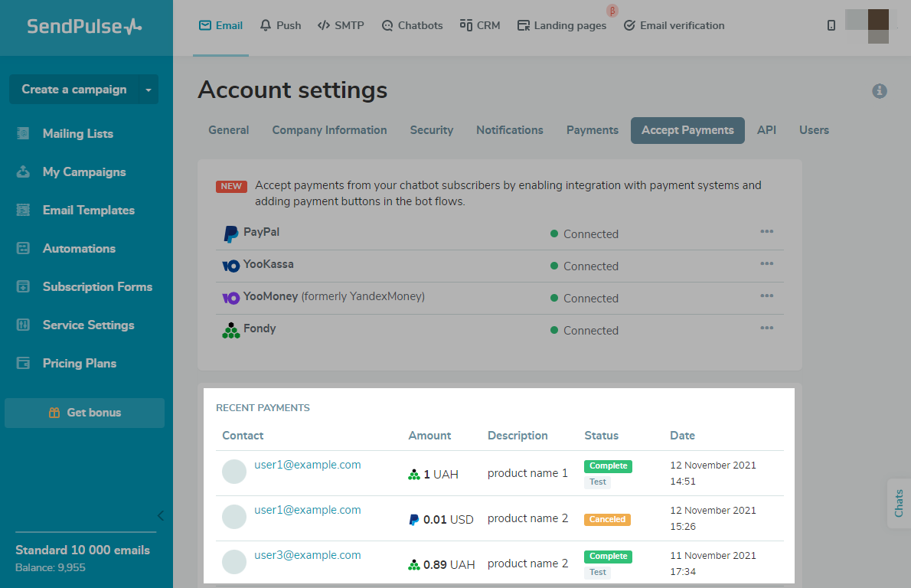
Task: Open Fondy three-dot options menu
Action: [766, 328]
